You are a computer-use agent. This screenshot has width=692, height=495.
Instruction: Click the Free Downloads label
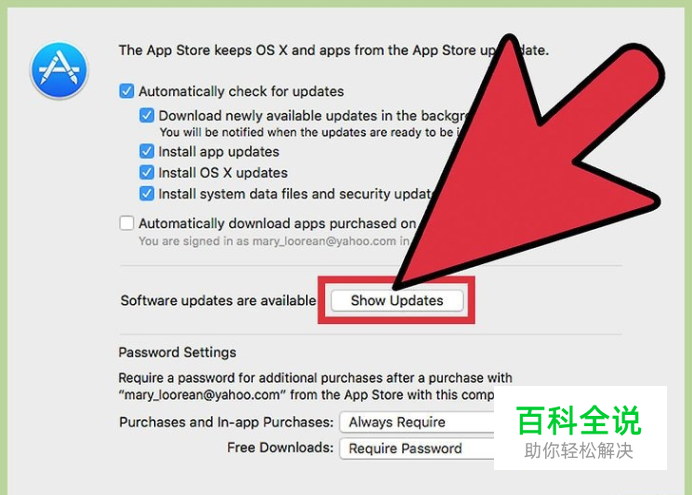(280, 448)
